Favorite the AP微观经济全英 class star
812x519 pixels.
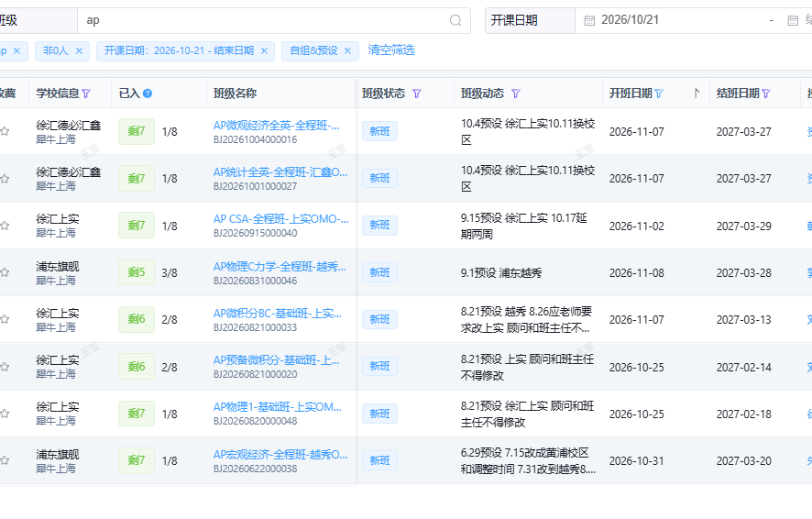point(5,131)
